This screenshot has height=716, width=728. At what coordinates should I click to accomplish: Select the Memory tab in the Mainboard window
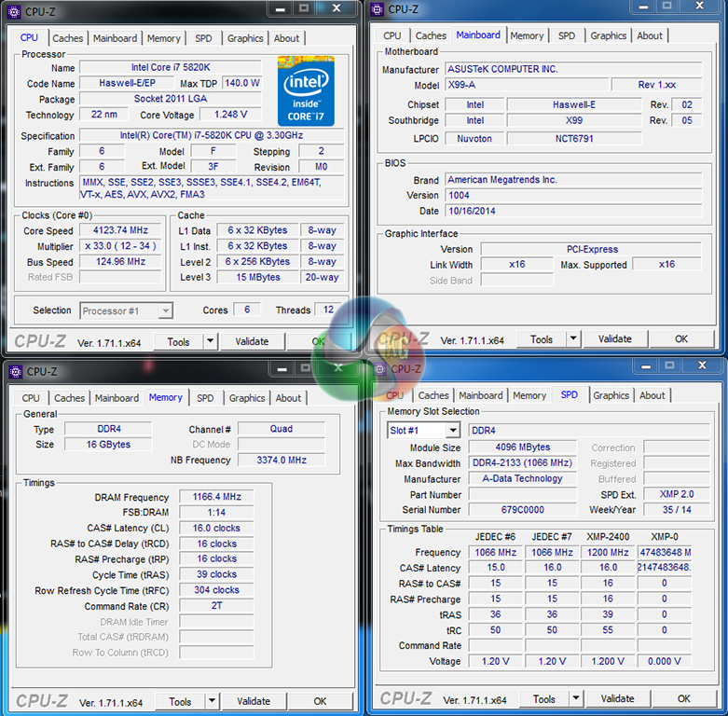tap(527, 35)
